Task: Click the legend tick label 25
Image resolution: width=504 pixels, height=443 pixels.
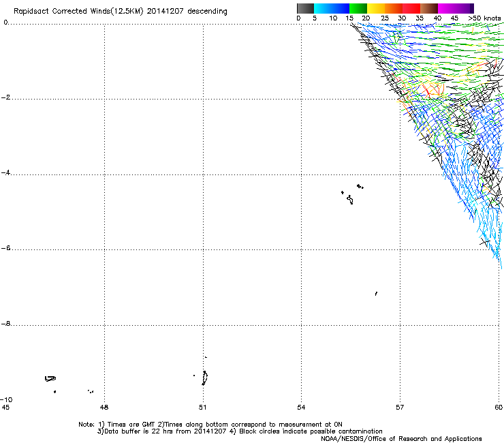Action: pyautogui.click(x=385, y=18)
